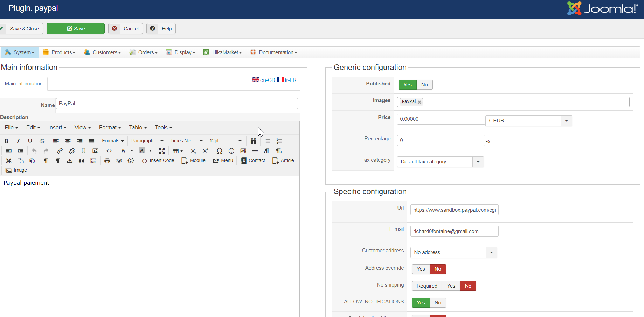Underline text with the U icon
The width and height of the screenshot is (644, 317).
click(x=30, y=141)
